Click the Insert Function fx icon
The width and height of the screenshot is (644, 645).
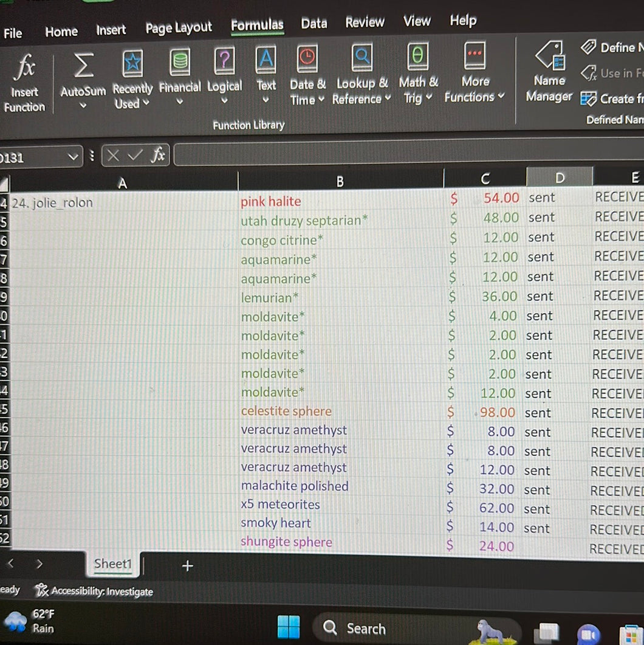click(25, 67)
